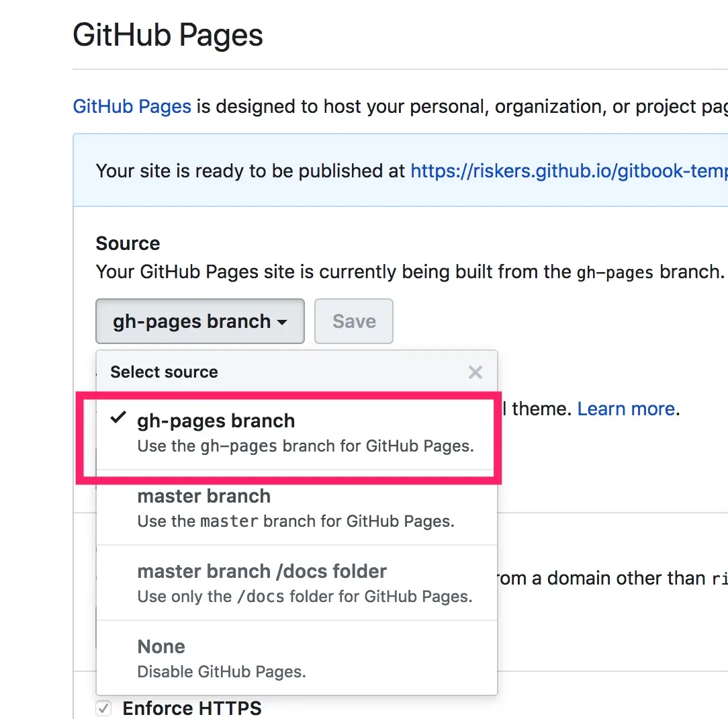Image resolution: width=728 pixels, height=719 pixels.
Task: Click 'Use only the /docs folder' description
Action: (305, 597)
